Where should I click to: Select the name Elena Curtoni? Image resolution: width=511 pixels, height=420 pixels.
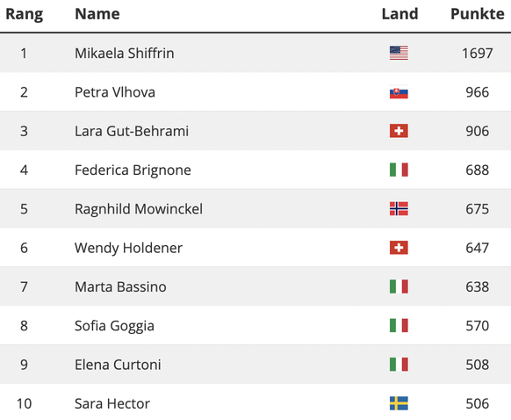[118, 365]
